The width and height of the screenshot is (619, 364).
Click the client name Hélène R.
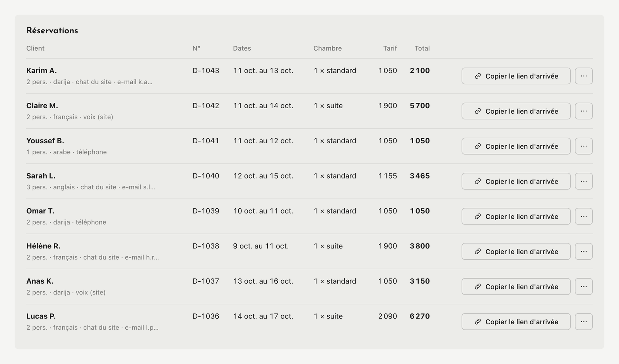(43, 246)
